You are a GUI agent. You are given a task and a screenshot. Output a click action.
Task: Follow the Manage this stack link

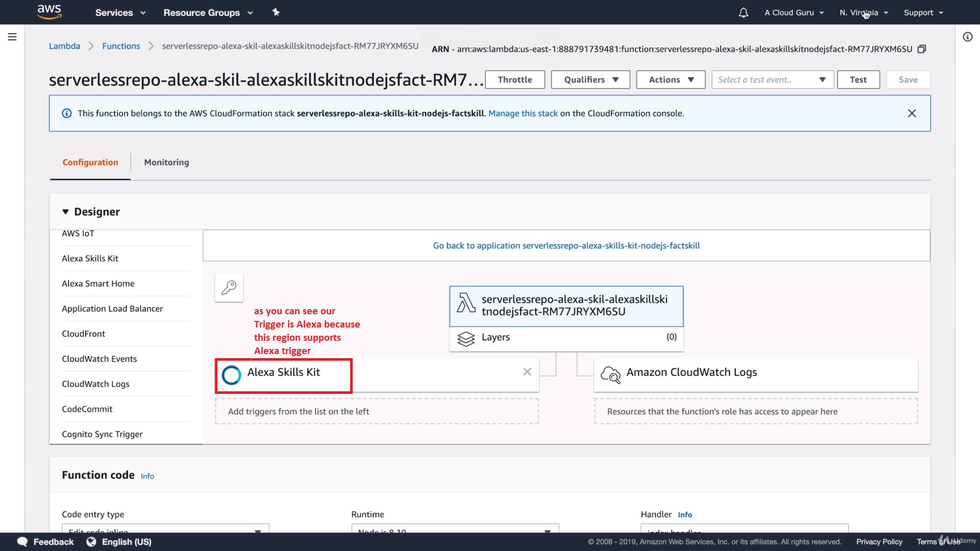coord(523,113)
